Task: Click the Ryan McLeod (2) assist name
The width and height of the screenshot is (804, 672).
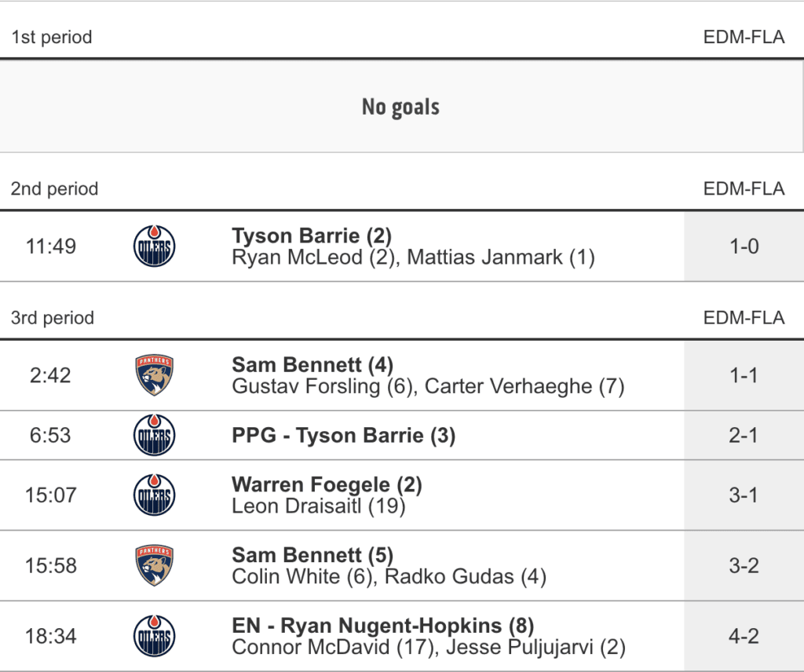Action: point(313,257)
